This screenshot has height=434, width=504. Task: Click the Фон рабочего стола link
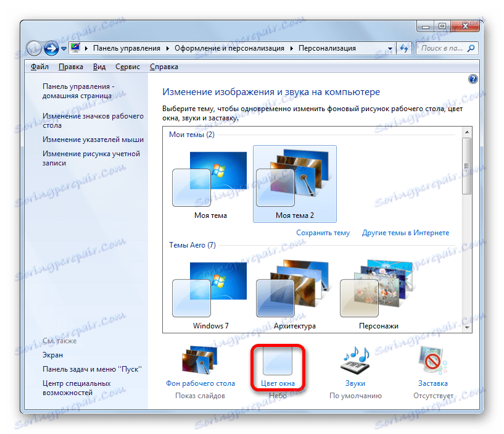(x=200, y=383)
